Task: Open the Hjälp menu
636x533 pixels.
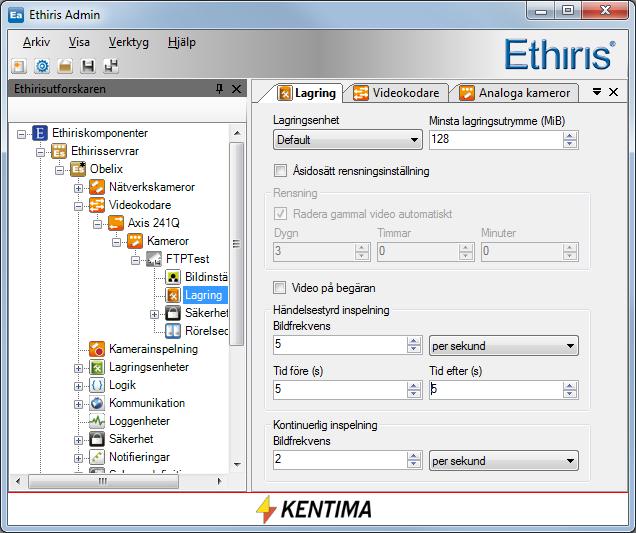Action: pos(182,42)
